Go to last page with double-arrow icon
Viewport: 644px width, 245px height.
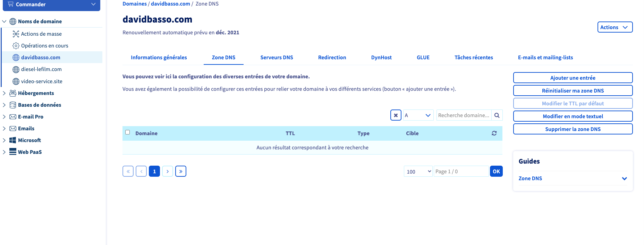(x=181, y=172)
